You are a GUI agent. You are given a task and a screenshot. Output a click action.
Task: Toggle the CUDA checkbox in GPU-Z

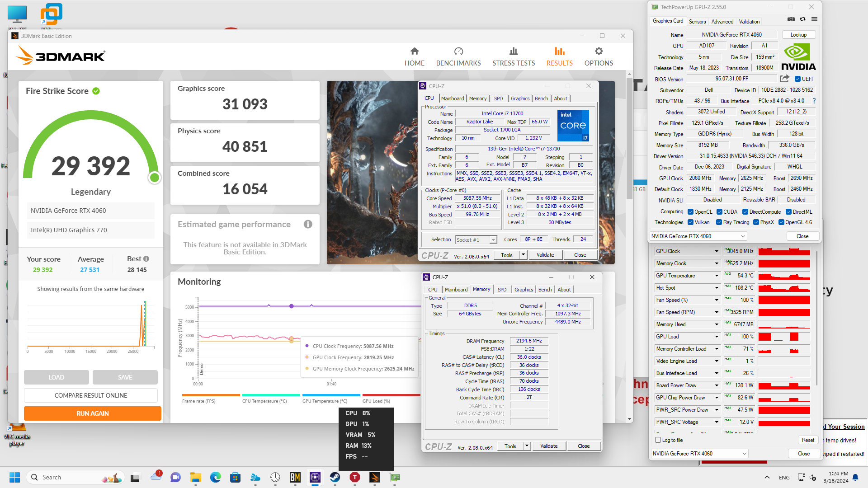(719, 212)
